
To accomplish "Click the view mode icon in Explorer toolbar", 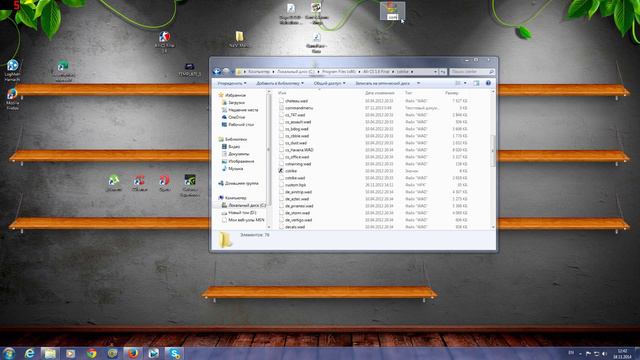I will click(458, 83).
